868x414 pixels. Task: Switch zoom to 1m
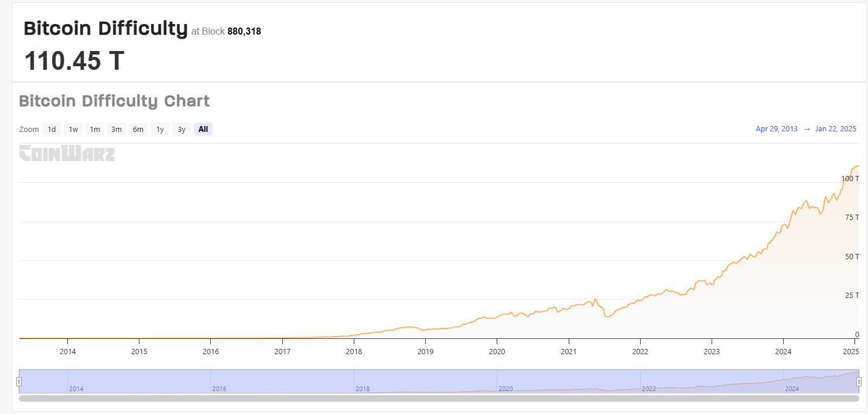[95, 129]
